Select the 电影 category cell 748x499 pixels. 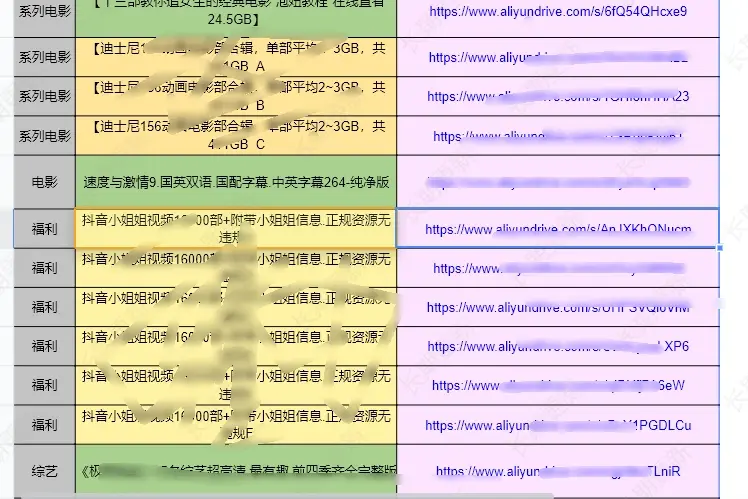[44, 182]
